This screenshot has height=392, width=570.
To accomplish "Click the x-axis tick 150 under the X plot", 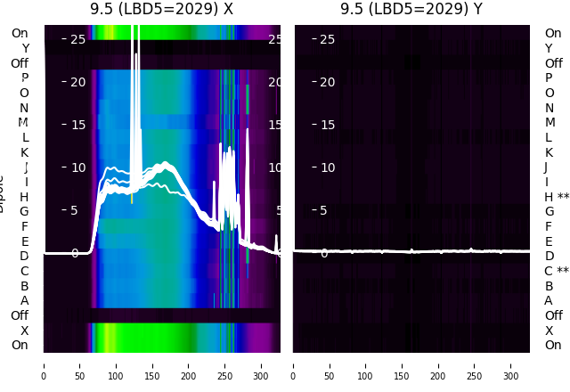I will pyautogui.click(x=152, y=376).
